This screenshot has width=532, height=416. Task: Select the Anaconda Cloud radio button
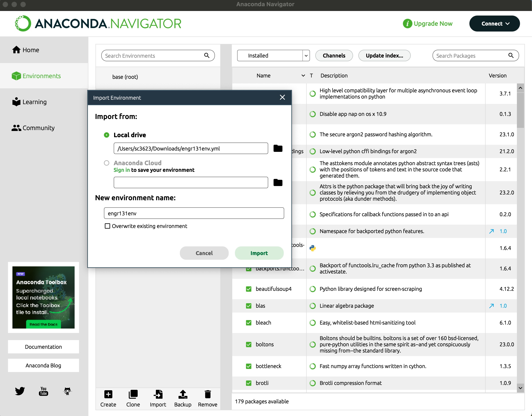[x=106, y=163]
